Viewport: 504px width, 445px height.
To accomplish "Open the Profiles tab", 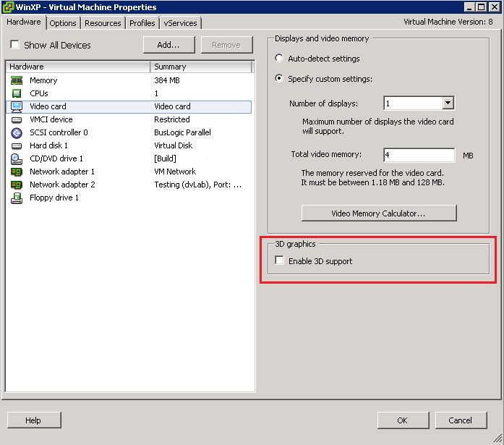I will tap(142, 23).
